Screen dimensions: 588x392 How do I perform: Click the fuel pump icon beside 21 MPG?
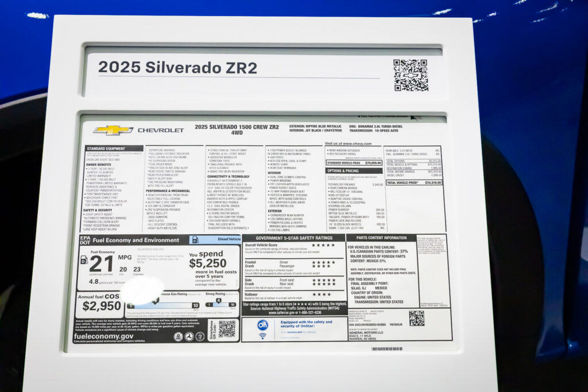84,260
